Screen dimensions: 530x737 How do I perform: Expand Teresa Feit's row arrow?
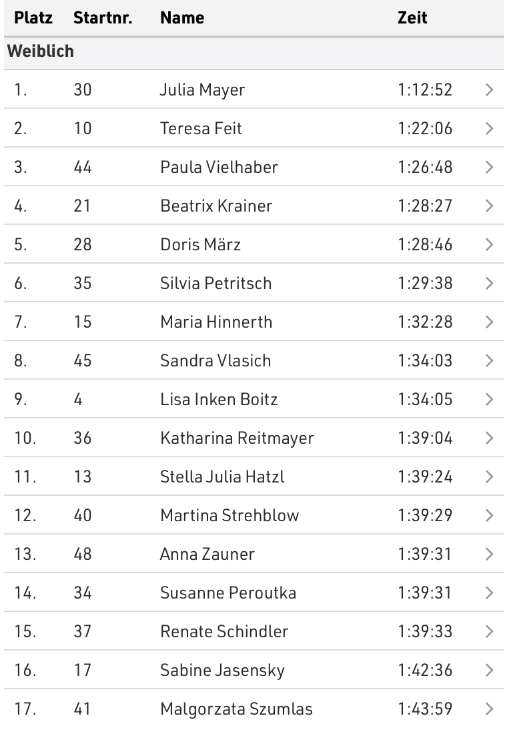489,128
